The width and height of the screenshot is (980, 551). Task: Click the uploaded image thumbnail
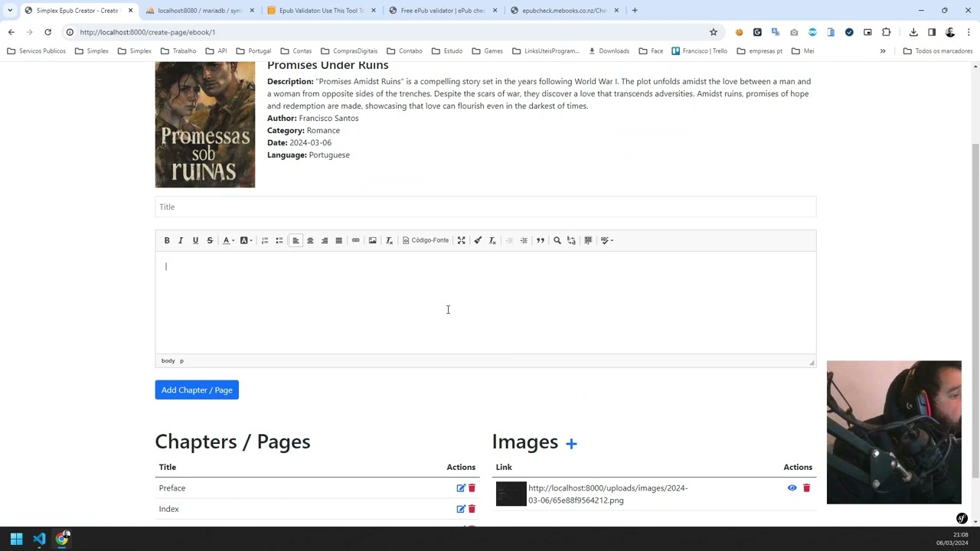(511, 494)
